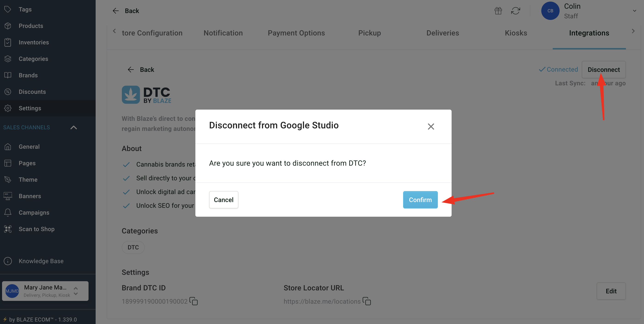This screenshot has width=644, height=324.
Task: Click the Last Sync label
Action: 570,83
